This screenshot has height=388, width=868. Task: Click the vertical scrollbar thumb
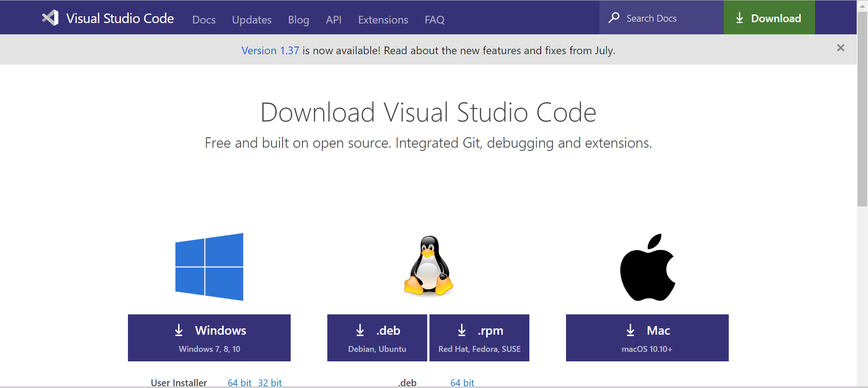862,108
